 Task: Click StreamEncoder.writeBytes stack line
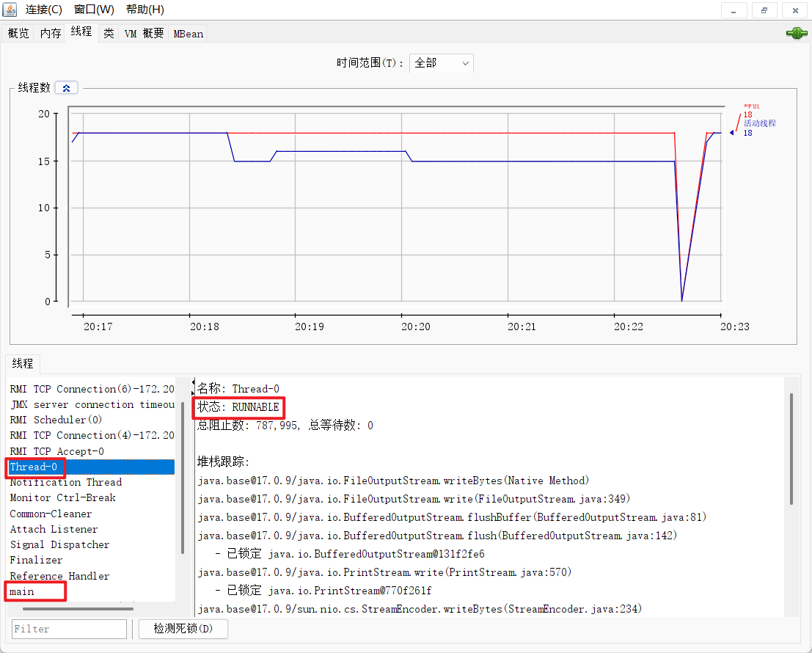[420, 609]
